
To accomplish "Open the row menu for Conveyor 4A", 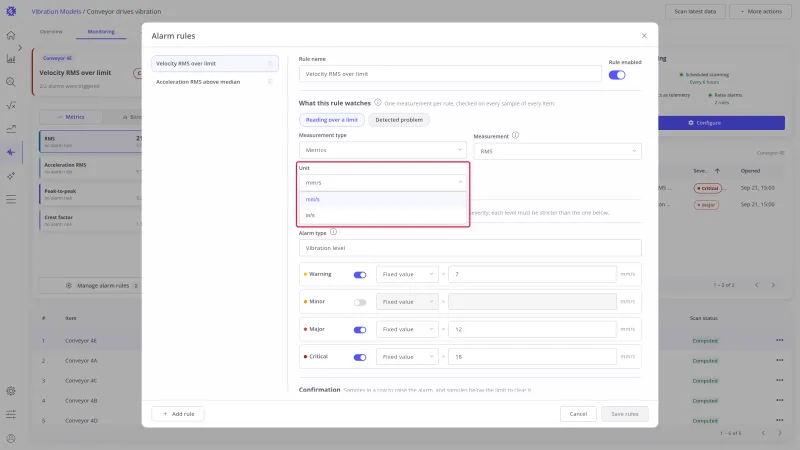I will (780, 360).
